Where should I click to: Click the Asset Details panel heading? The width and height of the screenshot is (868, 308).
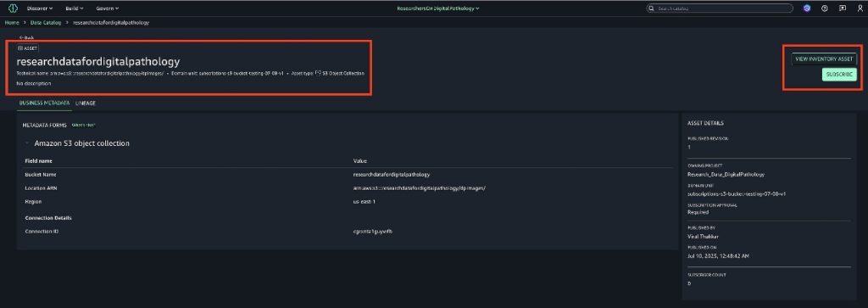[x=705, y=123]
